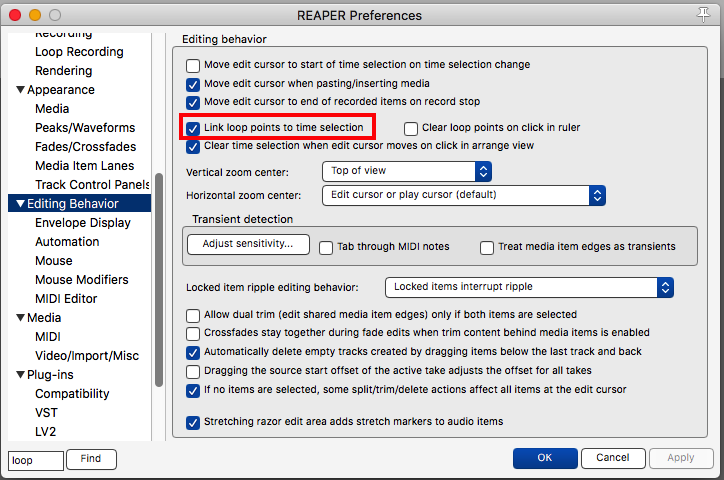Pin the Preferences window with pushpin icon

coord(703,15)
